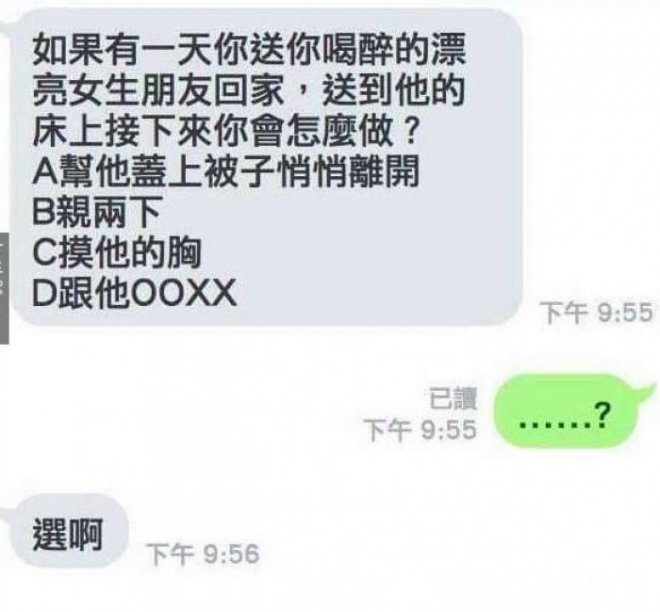Click the 下午 9:56 timestamp
The height and width of the screenshot is (612, 660).
point(203,553)
